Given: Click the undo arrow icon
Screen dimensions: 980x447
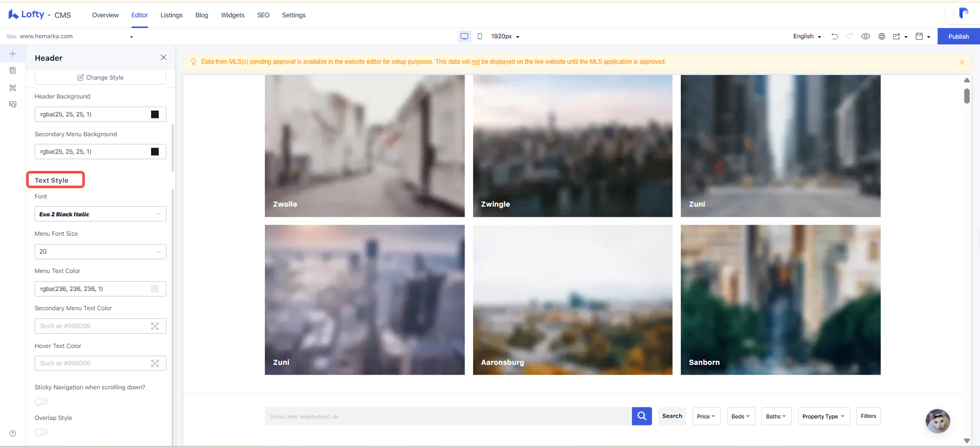Looking at the screenshot, I should coord(835,36).
